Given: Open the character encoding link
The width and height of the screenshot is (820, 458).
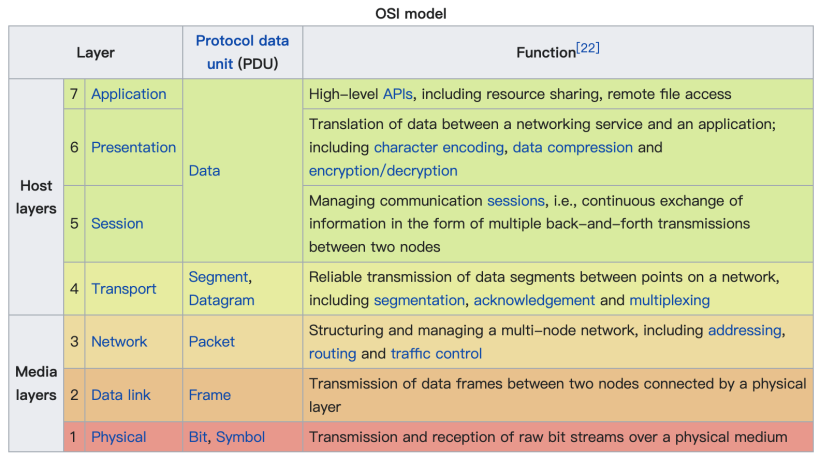Looking at the screenshot, I should coord(439,147).
